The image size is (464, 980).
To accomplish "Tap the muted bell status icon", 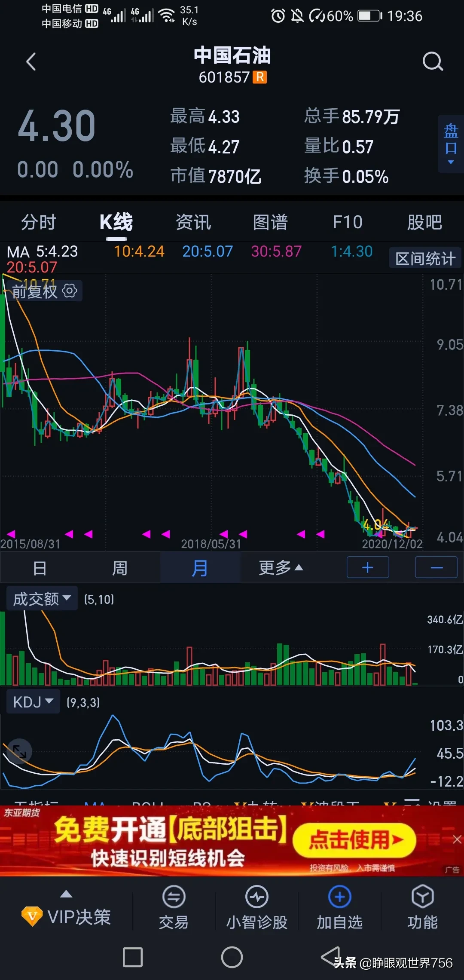I will [x=297, y=16].
